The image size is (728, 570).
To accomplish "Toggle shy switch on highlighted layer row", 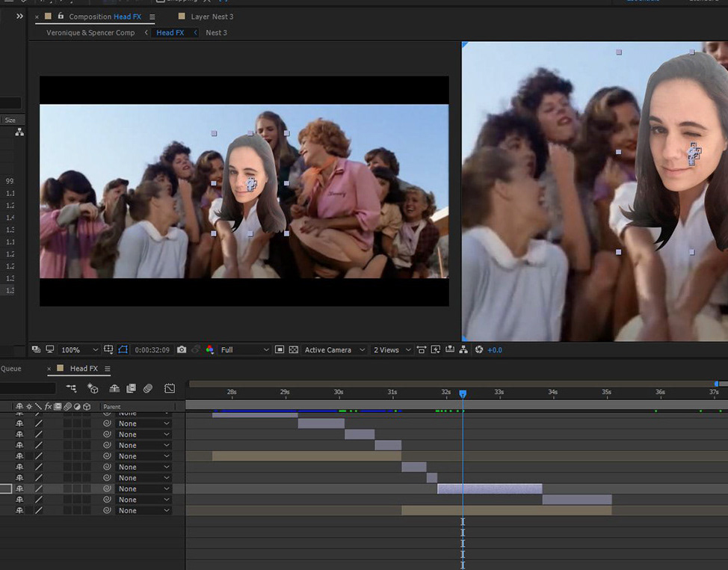I will [19, 488].
